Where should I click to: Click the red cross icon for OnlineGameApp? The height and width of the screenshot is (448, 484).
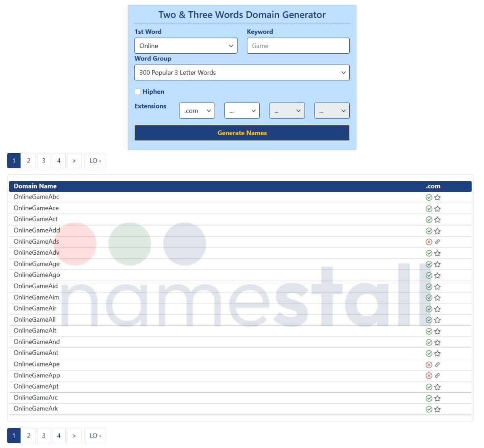click(428, 375)
